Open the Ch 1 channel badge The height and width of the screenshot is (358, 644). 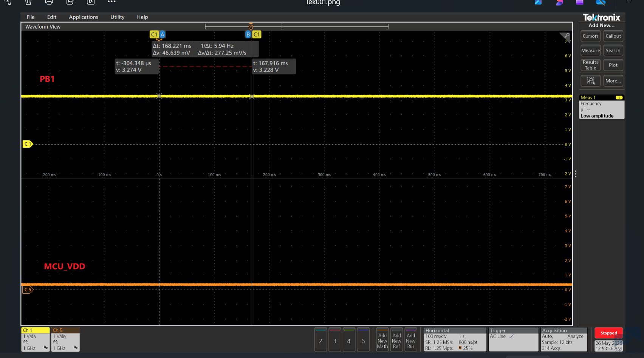[x=35, y=339]
